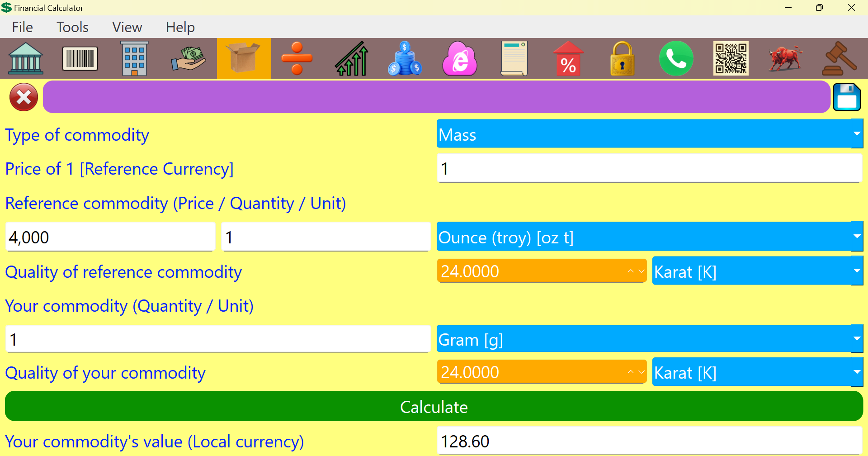Increase reference commodity quality value
The height and width of the screenshot is (456, 868).
coord(631,271)
